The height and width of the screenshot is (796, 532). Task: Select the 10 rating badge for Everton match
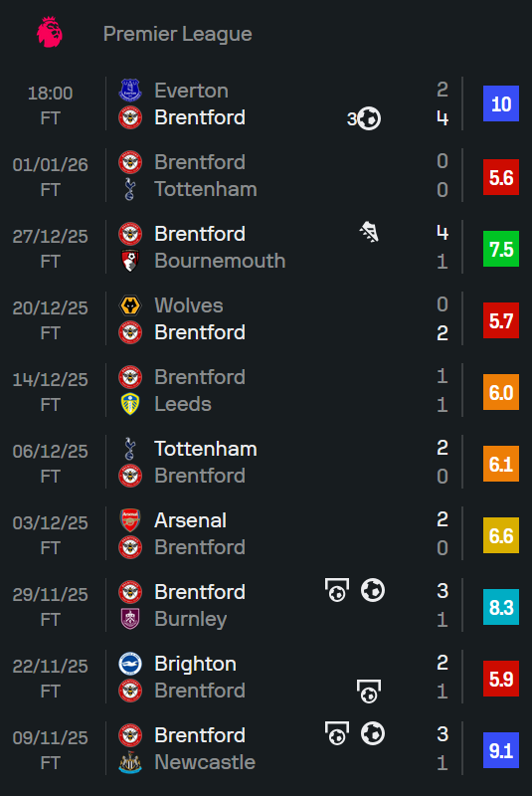[500, 103]
